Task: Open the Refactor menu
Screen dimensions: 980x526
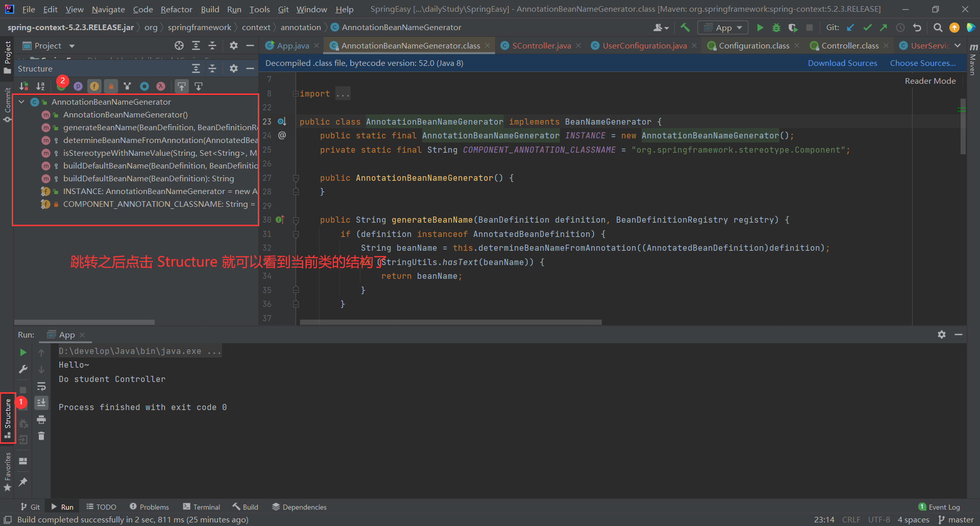Action: pyautogui.click(x=176, y=9)
